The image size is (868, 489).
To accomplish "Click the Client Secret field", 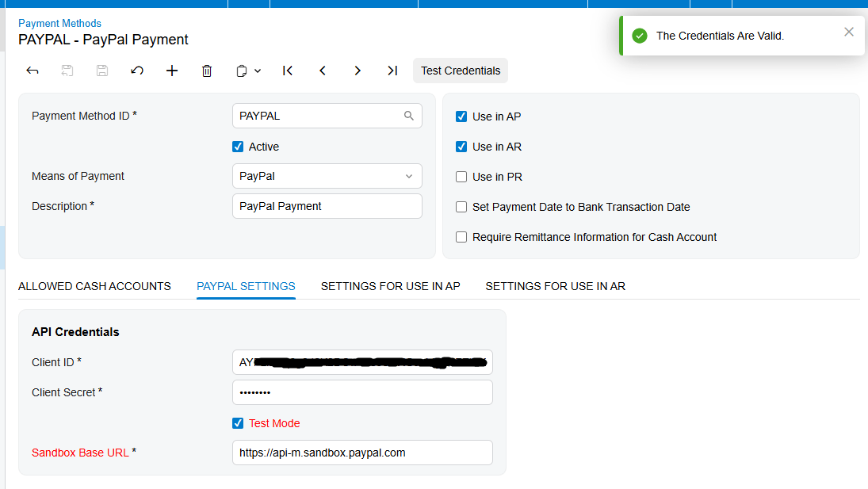I will (362, 392).
